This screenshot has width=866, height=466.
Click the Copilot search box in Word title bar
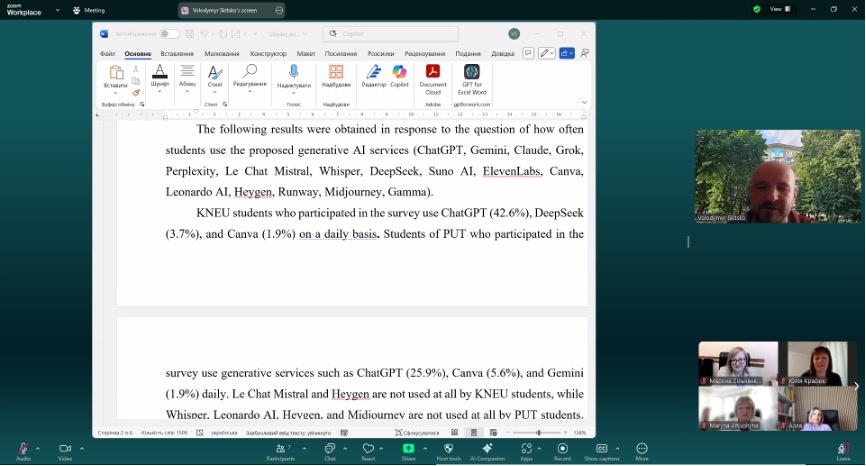coord(390,34)
